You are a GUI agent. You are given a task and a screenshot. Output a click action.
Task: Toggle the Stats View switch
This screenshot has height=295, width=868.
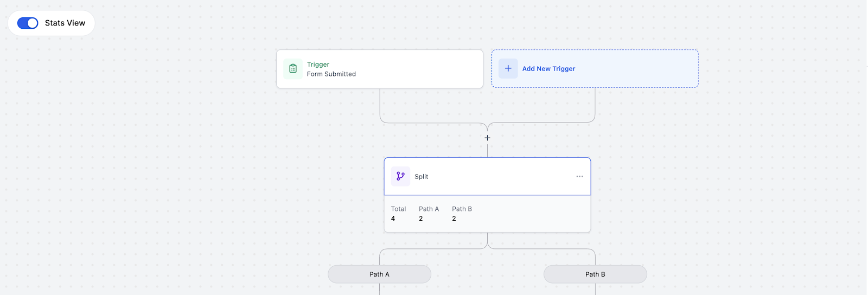[28, 23]
